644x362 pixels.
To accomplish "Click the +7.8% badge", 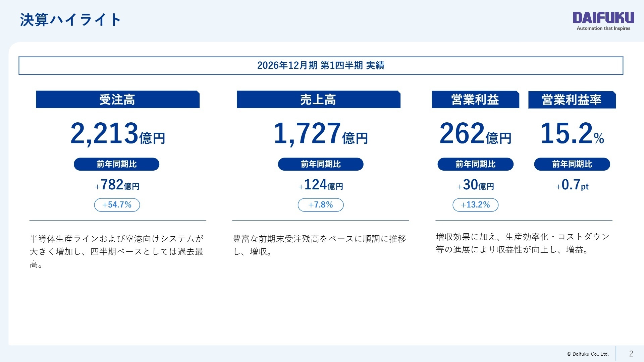I will [x=321, y=205].
